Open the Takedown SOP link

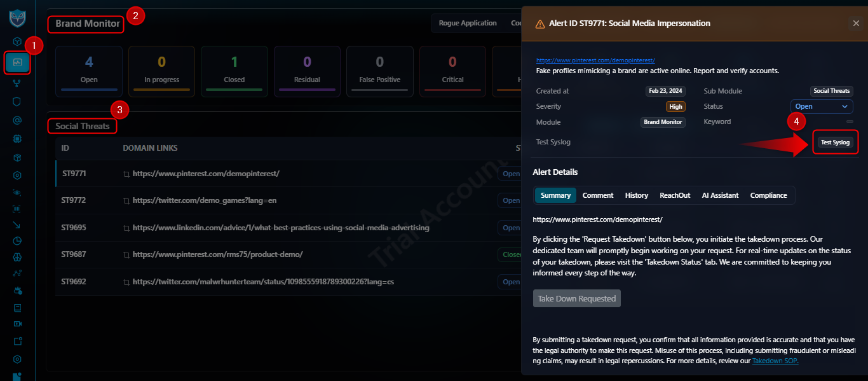point(775,361)
